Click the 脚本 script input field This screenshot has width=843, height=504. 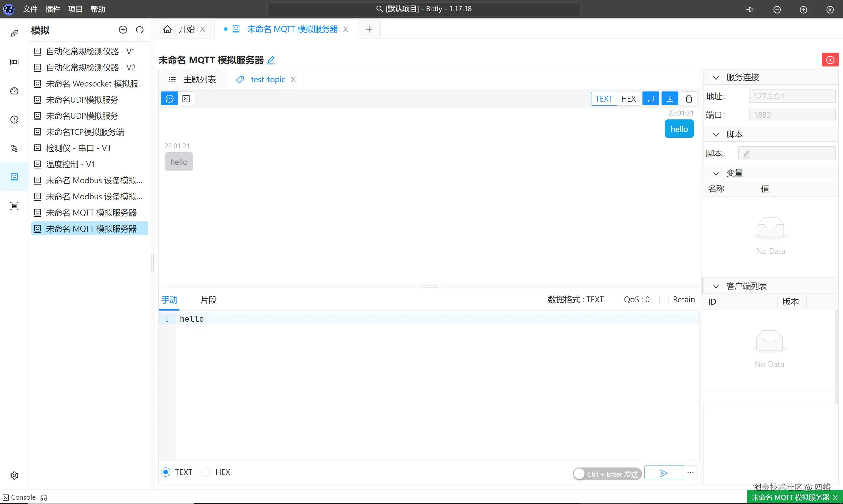[x=787, y=154]
